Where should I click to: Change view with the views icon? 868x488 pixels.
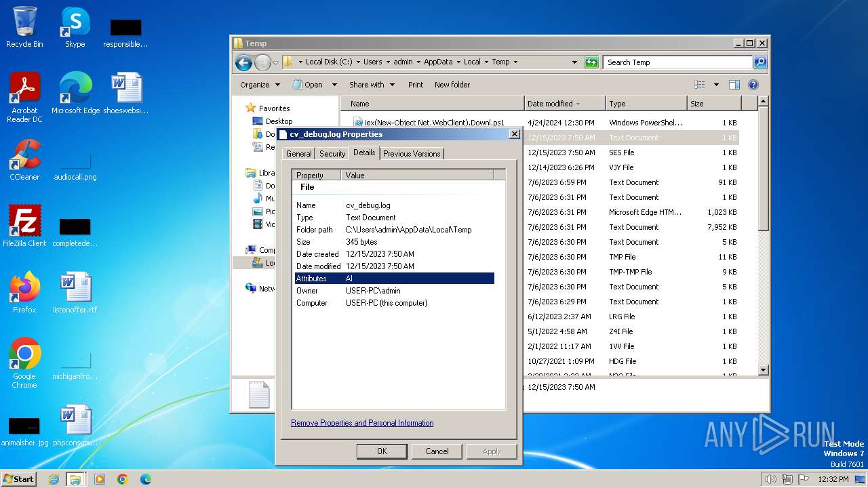[700, 85]
